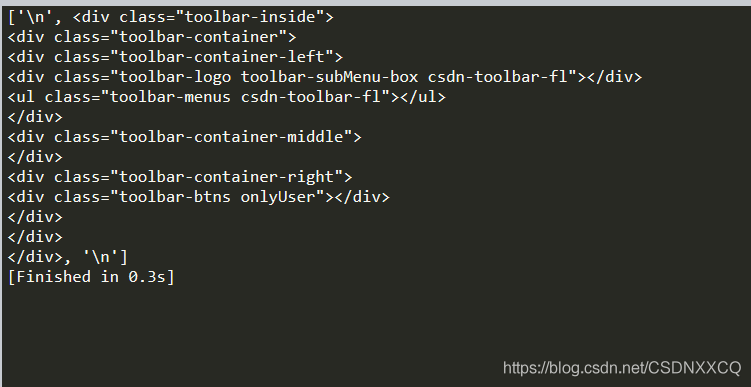This screenshot has height=387, width=751.
Task: Click the onlyUser class name text
Action: (278, 197)
